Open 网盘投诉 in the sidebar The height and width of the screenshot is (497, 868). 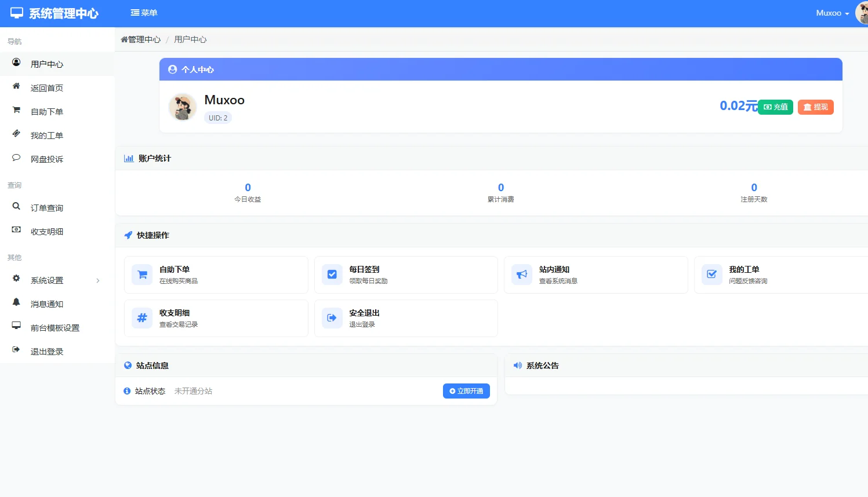click(47, 159)
